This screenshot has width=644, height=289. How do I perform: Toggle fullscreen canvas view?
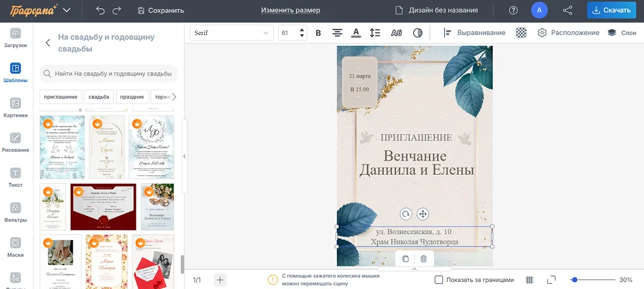pyautogui.click(x=551, y=280)
